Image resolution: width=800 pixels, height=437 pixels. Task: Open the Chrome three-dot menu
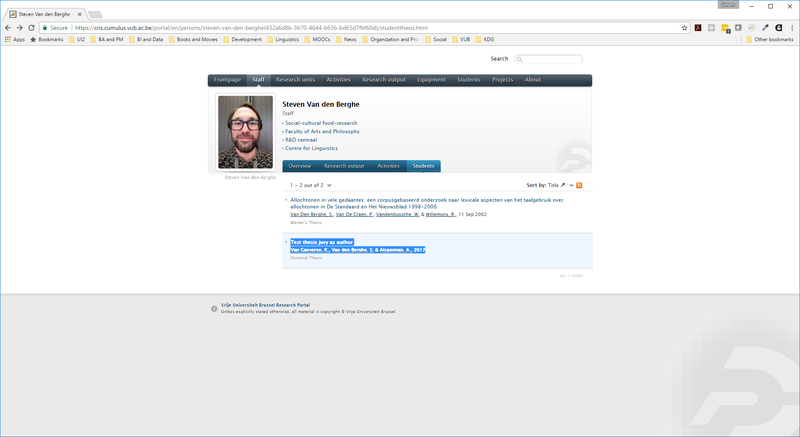[792, 28]
